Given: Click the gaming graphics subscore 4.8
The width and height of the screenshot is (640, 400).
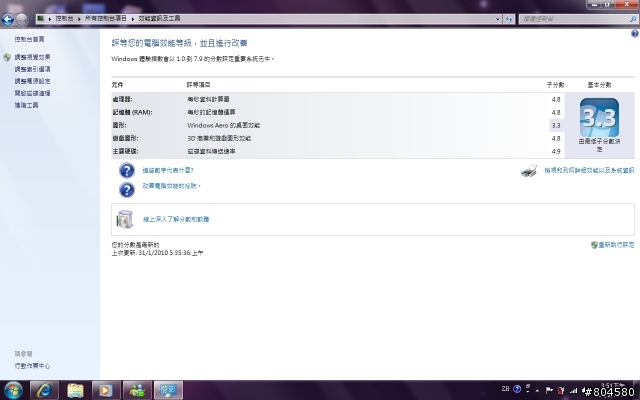Looking at the screenshot, I should click(556, 138).
